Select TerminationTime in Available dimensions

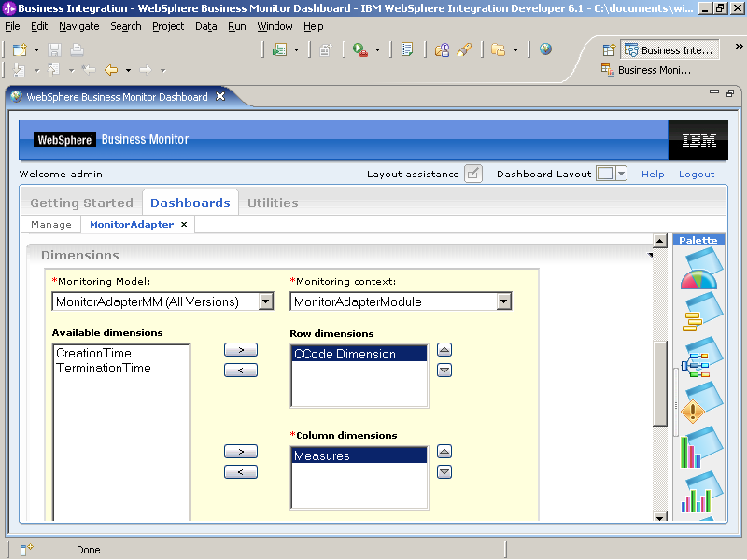(104, 368)
